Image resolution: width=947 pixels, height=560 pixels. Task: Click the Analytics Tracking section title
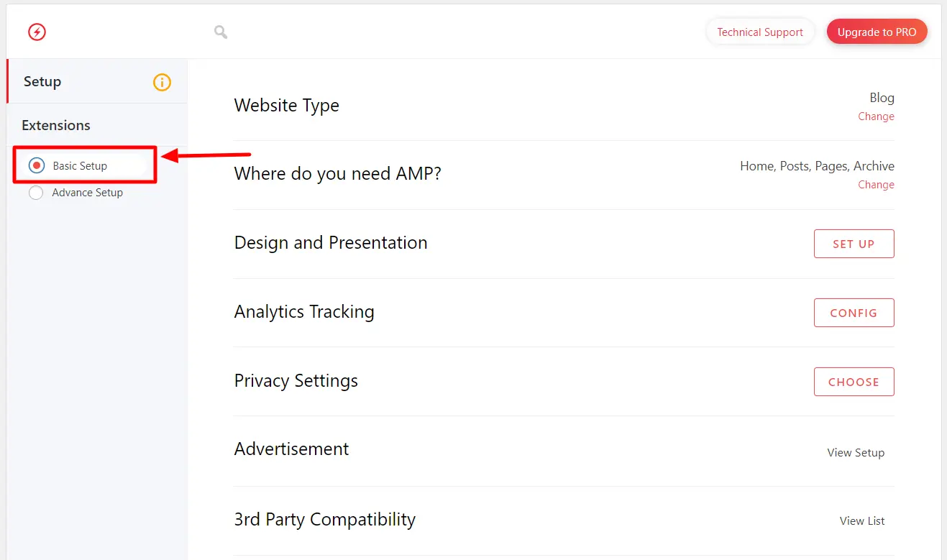(304, 312)
